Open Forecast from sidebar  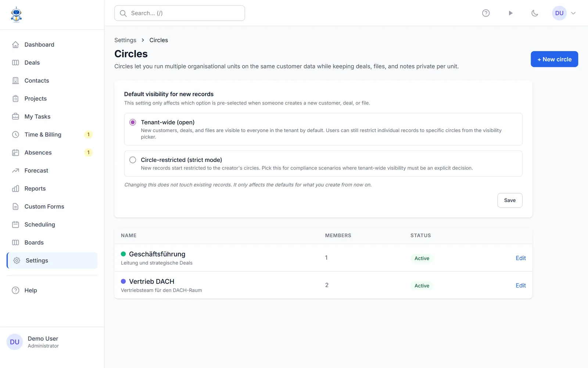click(52, 171)
